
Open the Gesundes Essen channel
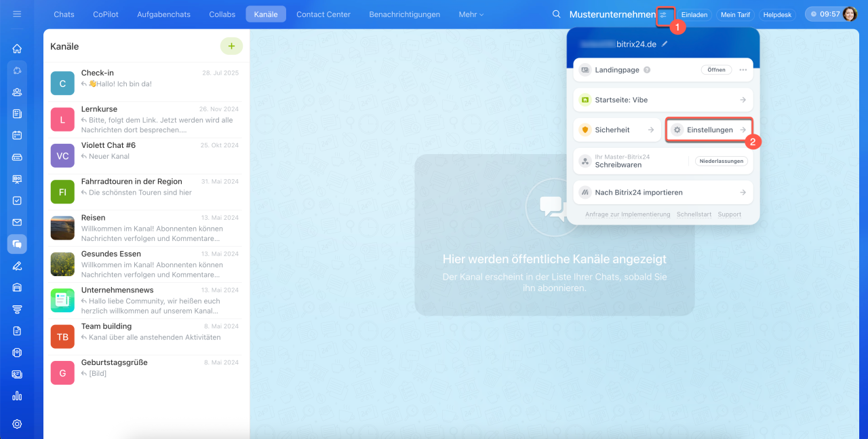point(146,264)
